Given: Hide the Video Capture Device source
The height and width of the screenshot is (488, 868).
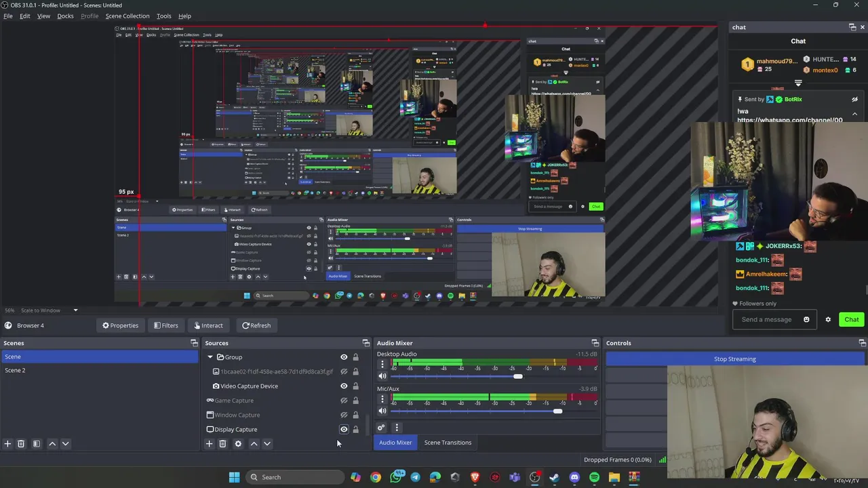Looking at the screenshot, I should (344, 386).
